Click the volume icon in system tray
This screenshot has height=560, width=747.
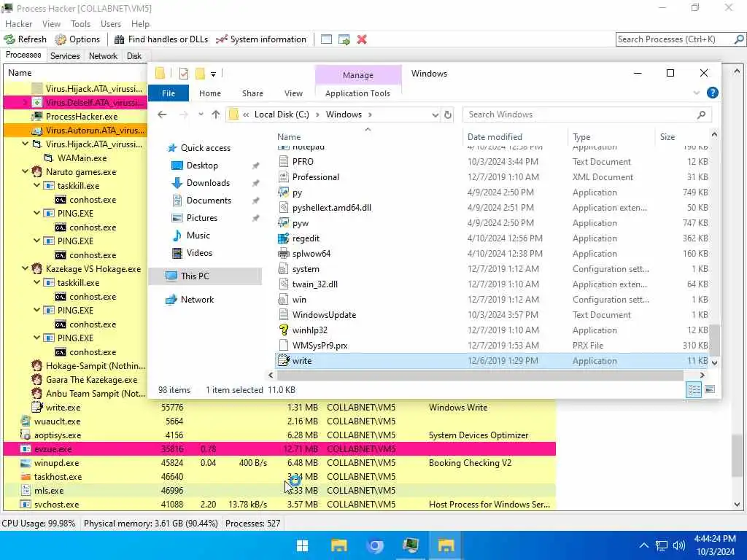point(679,545)
